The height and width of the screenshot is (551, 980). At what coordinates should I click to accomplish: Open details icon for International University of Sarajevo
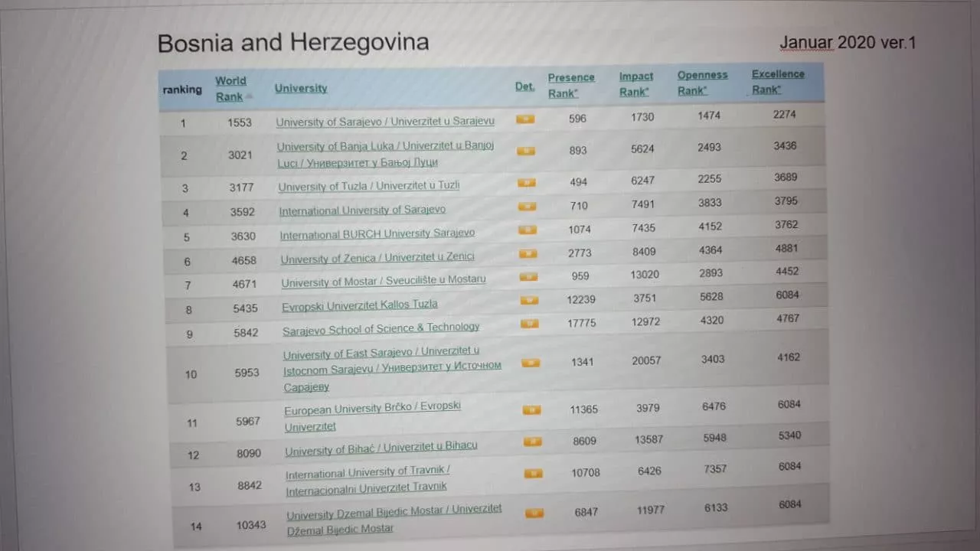click(x=528, y=207)
